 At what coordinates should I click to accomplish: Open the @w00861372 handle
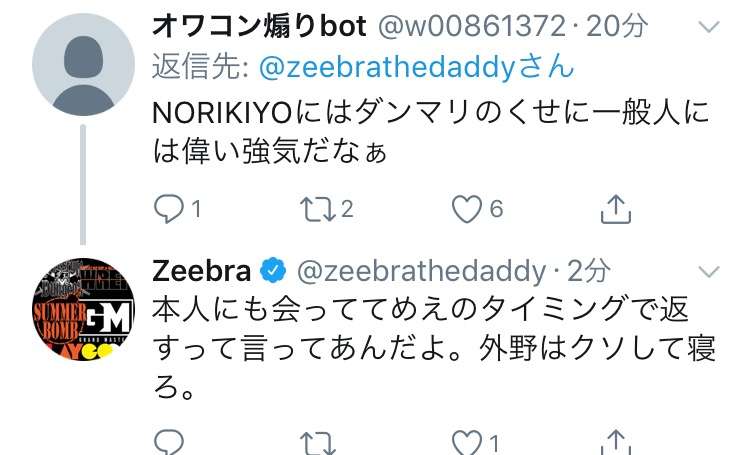point(472,27)
